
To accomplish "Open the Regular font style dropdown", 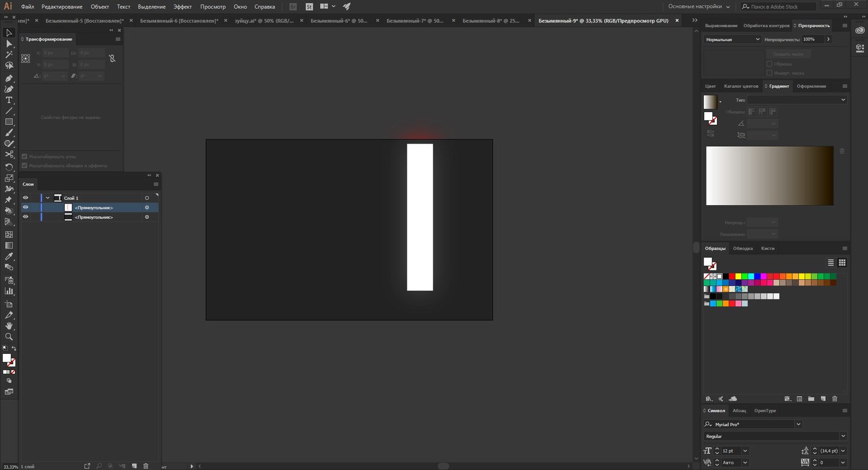I will click(843, 436).
